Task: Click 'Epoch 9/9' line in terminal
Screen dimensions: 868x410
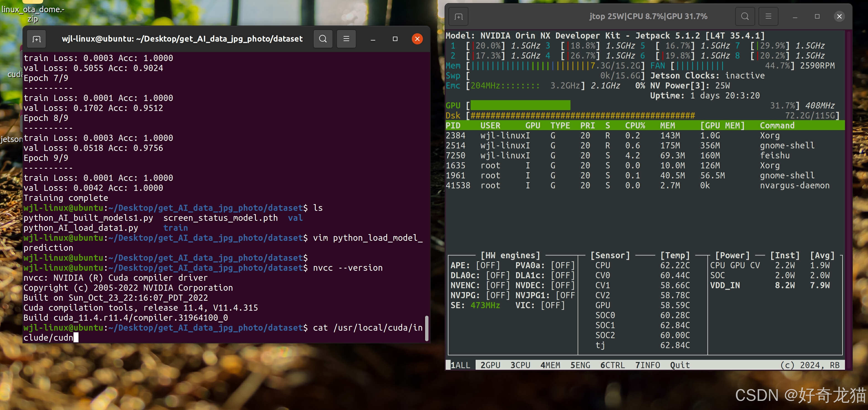Action: [46, 158]
